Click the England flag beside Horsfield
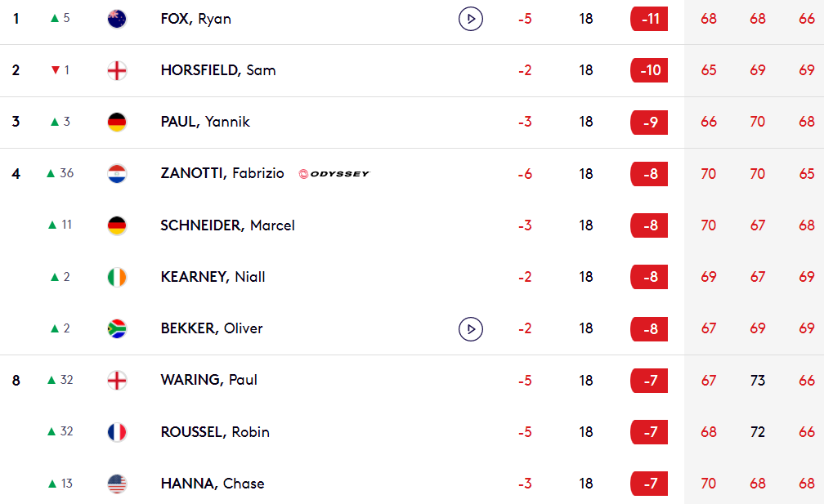The width and height of the screenshot is (824, 504). click(x=117, y=70)
